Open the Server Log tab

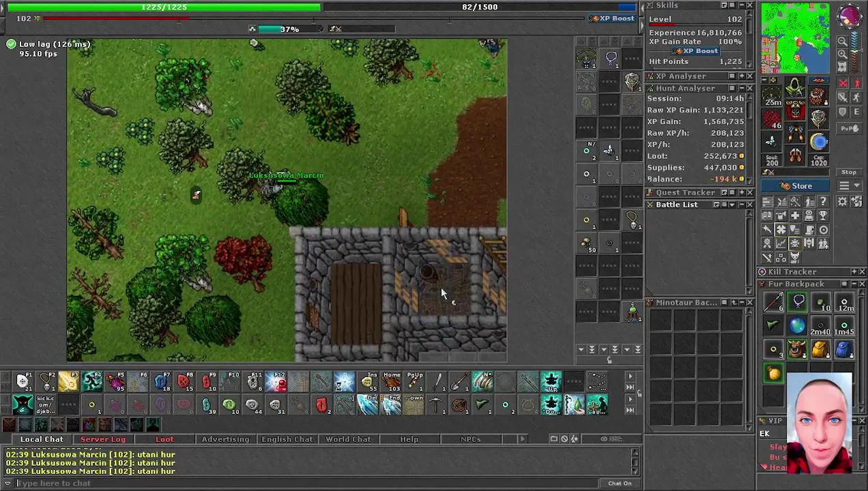coord(103,439)
